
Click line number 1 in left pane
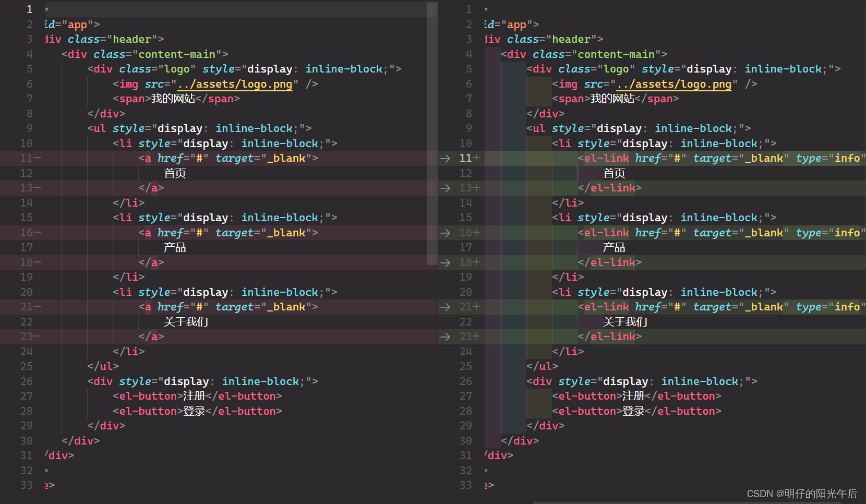tap(29, 9)
